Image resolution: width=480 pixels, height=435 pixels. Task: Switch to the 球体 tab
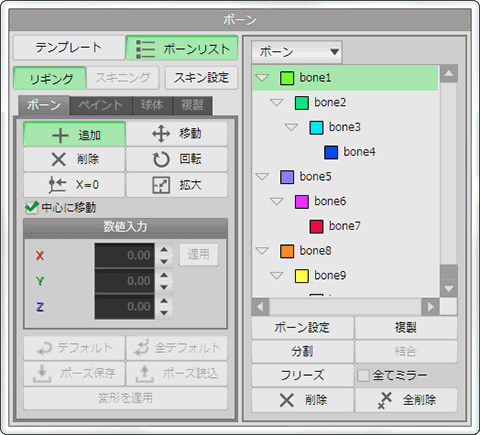coord(152,105)
